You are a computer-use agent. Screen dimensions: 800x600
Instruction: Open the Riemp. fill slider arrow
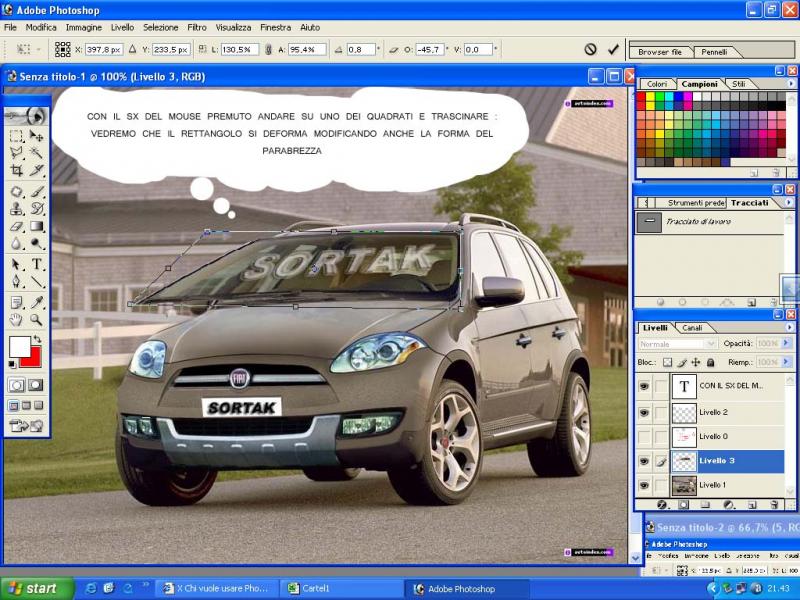(786, 362)
